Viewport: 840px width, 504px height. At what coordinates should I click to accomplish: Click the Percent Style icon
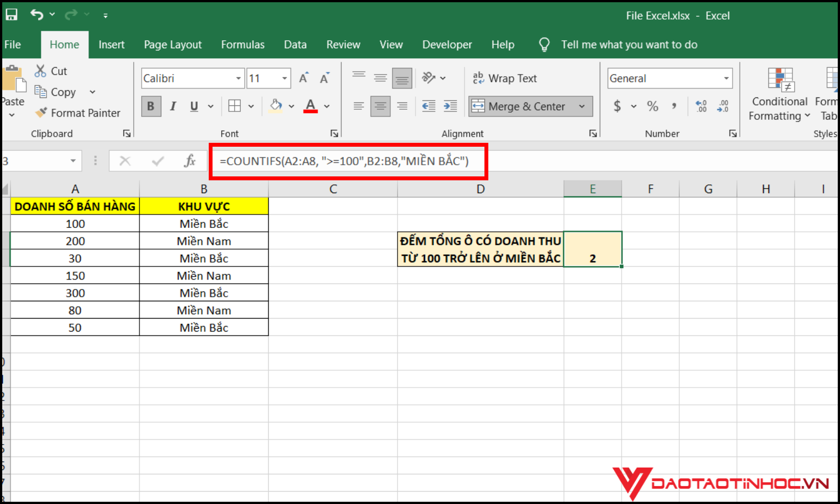(x=652, y=106)
